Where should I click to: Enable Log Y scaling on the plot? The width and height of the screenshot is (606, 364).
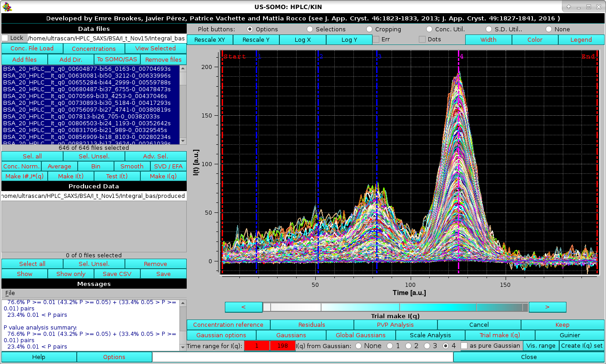349,39
